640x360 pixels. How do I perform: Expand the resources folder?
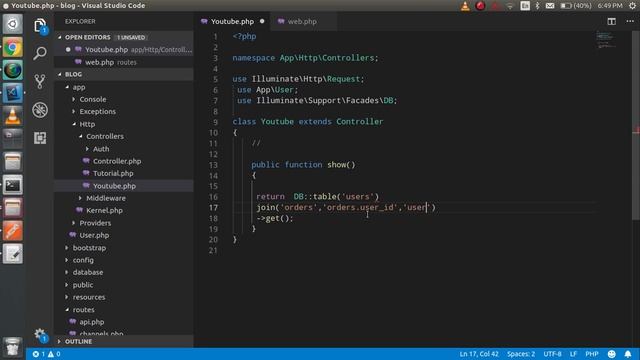coord(89,297)
